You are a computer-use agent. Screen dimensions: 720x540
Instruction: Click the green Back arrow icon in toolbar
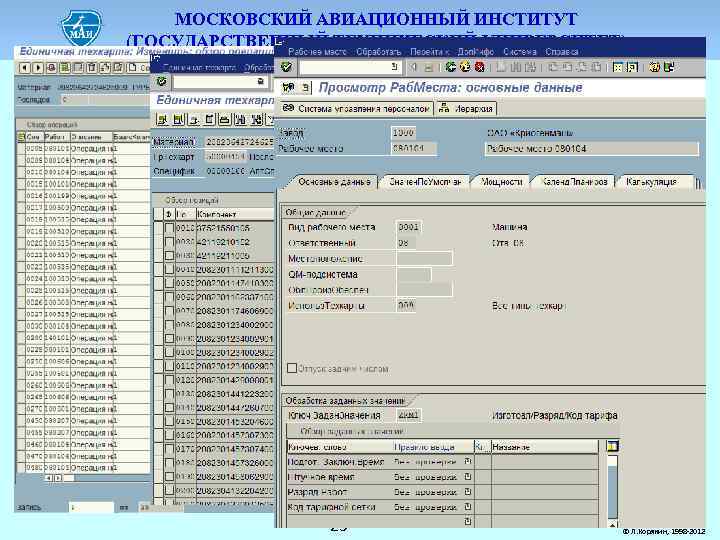coord(450,67)
